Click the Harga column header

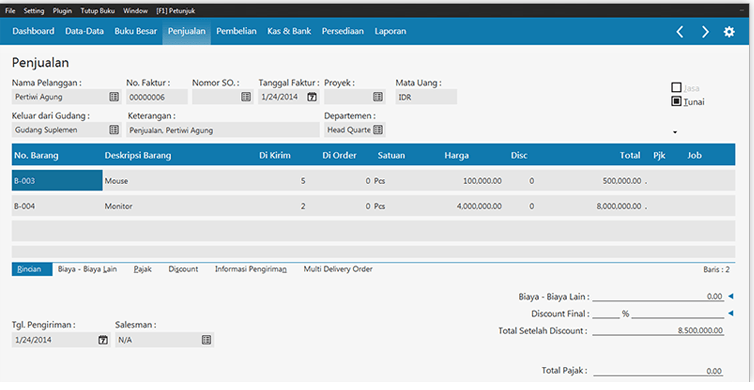[456, 155]
